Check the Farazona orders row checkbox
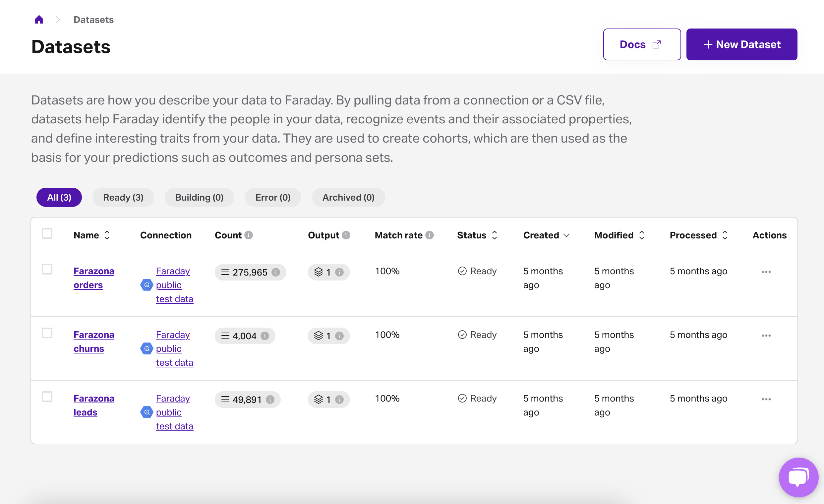 47,269
